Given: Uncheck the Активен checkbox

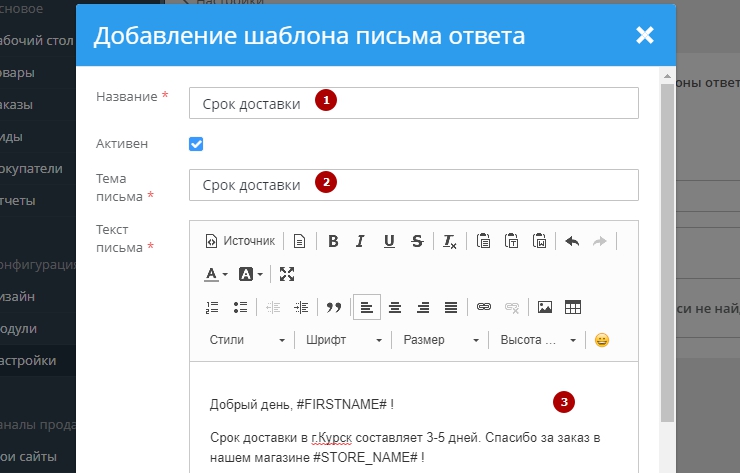Looking at the screenshot, I should coord(196,144).
